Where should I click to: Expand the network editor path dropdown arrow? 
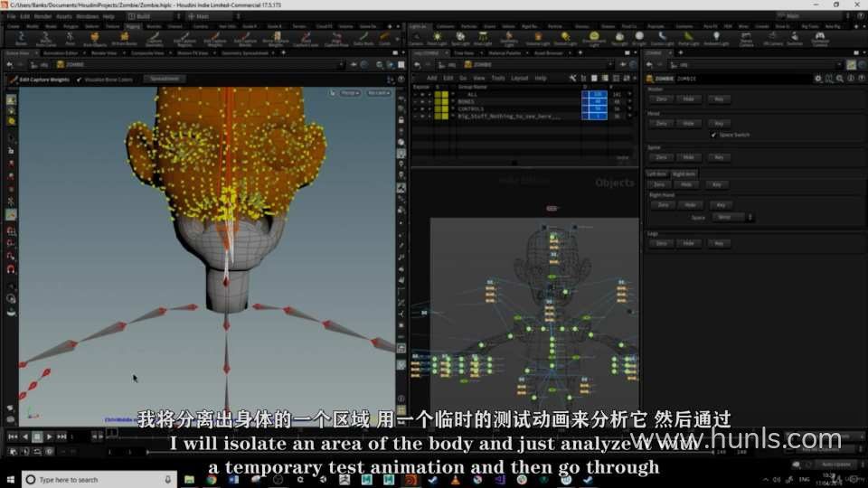pos(610,65)
